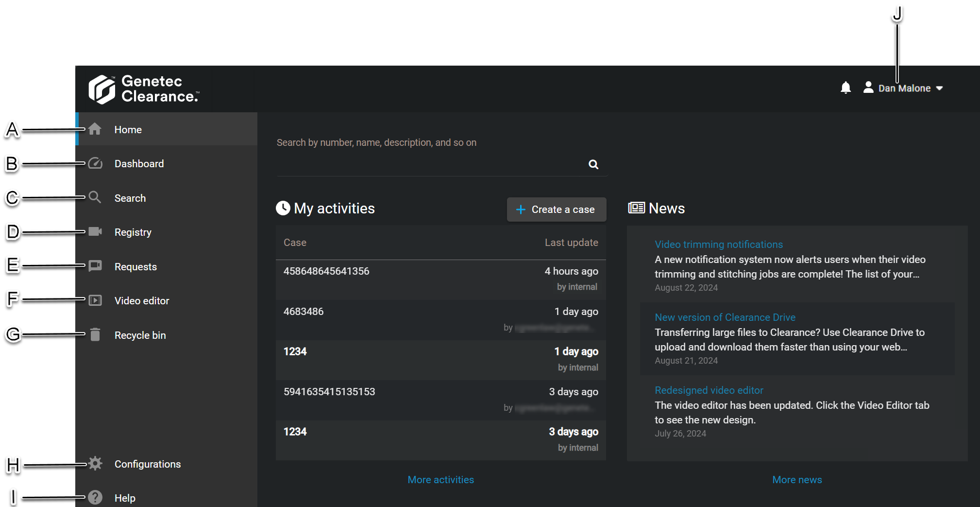Open Redesigned video editor article
Viewport: 980px width, 507px height.
tap(709, 390)
